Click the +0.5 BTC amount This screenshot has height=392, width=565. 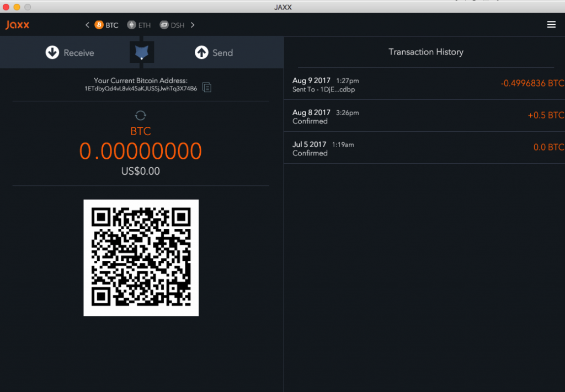point(546,115)
